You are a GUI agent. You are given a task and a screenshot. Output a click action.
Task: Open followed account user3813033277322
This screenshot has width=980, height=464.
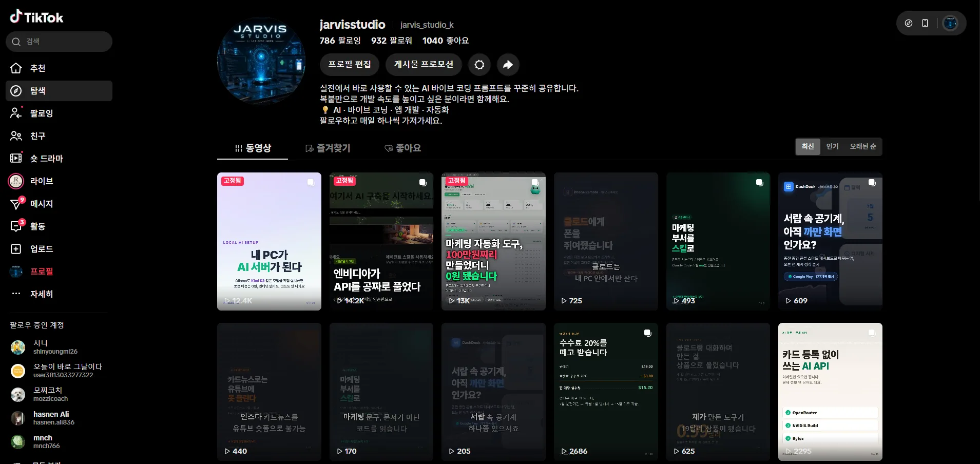pyautogui.click(x=59, y=371)
